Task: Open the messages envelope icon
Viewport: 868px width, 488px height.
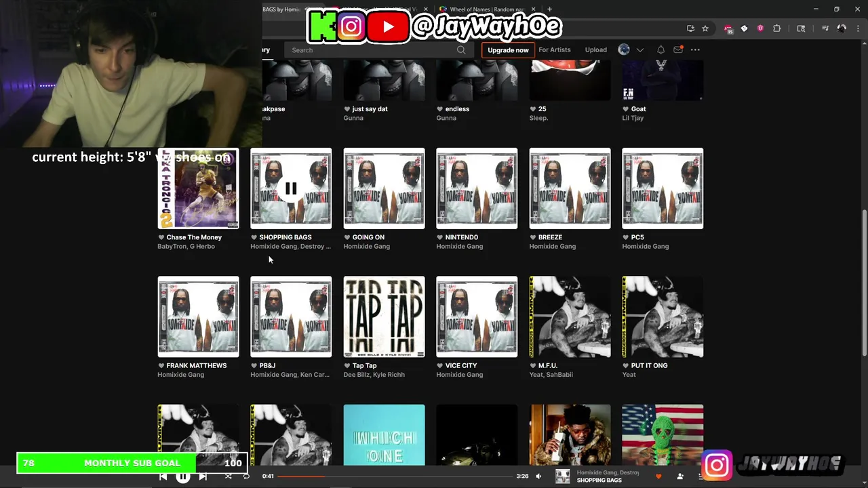Action: [678, 49]
